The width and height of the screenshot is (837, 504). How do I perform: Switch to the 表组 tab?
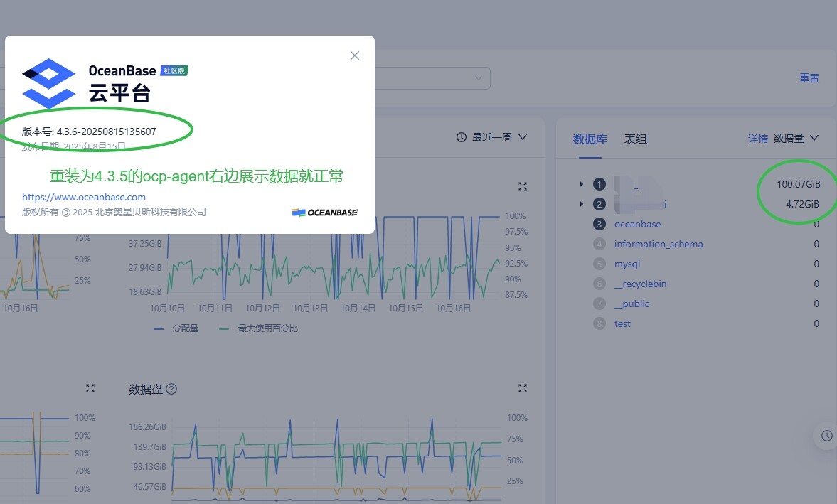coord(635,139)
